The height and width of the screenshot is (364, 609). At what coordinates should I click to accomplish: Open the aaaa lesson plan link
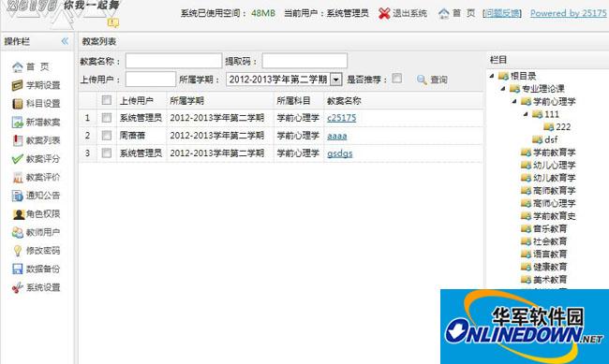tap(336, 136)
